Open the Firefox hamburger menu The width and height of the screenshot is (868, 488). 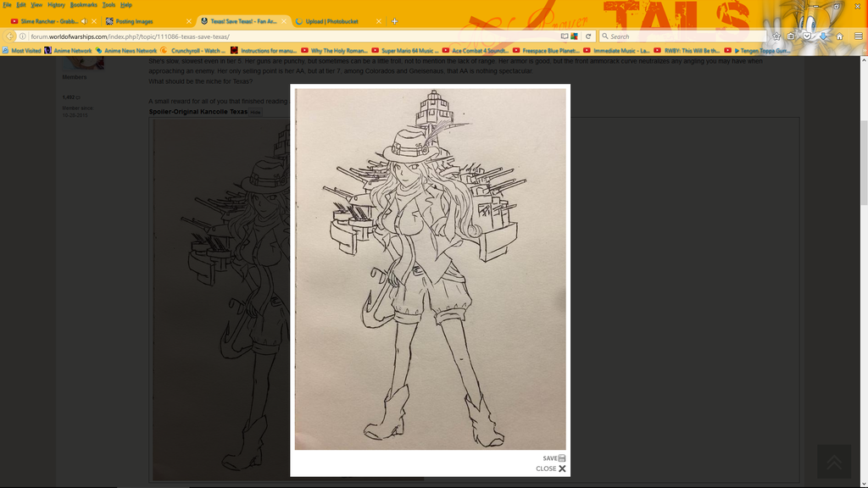point(859,36)
